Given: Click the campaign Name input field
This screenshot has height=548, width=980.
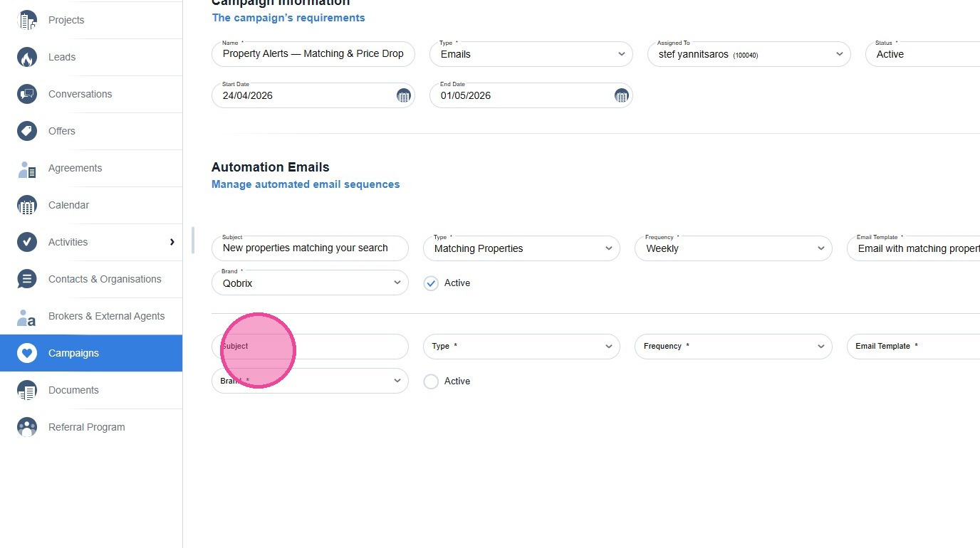Looking at the screenshot, I should (x=313, y=54).
